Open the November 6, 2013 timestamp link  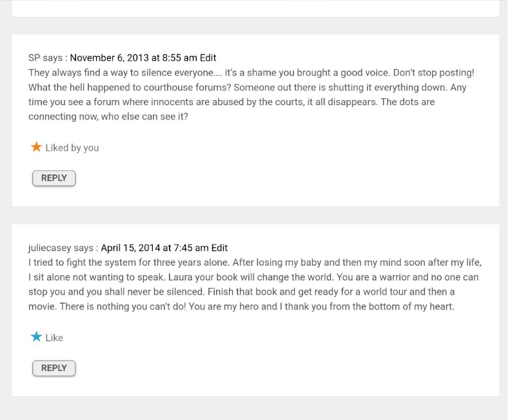click(x=133, y=58)
